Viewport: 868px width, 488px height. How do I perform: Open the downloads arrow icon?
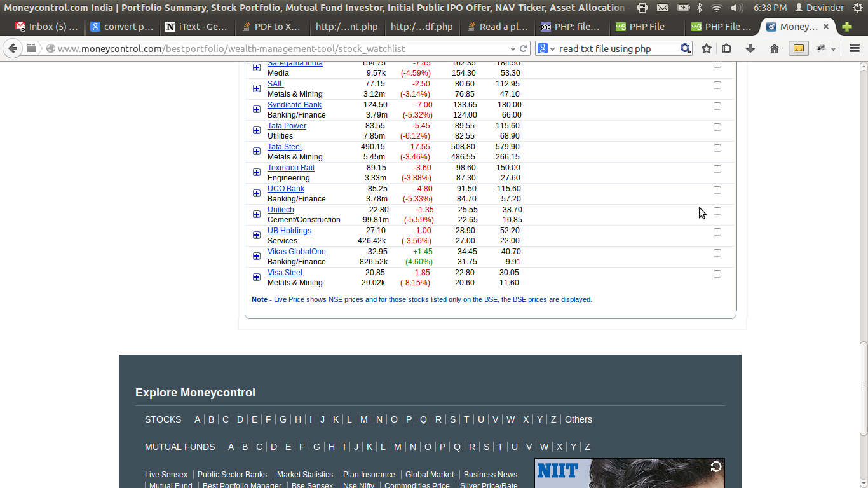coord(750,48)
